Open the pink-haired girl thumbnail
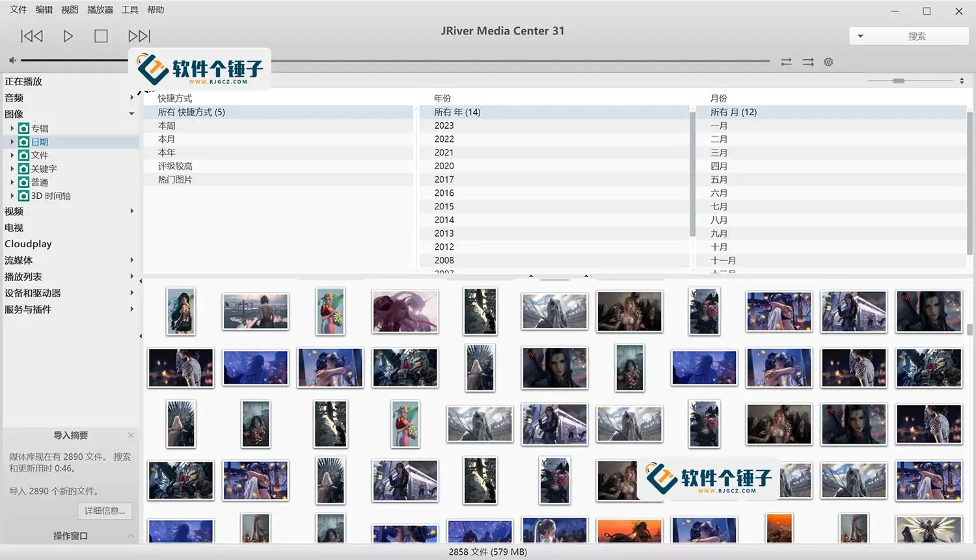Image resolution: width=976 pixels, height=560 pixels. click(405, 312)
